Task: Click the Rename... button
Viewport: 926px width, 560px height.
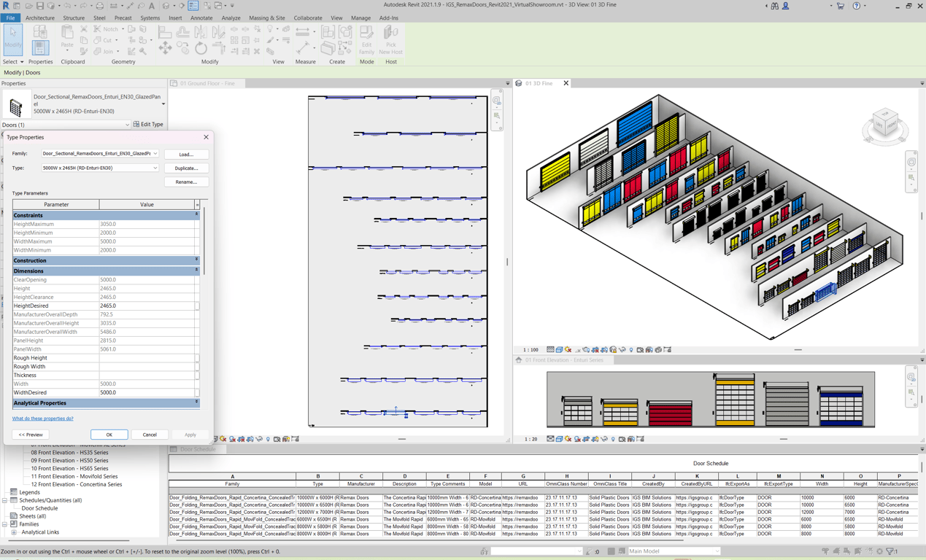Action: (186, 182)
